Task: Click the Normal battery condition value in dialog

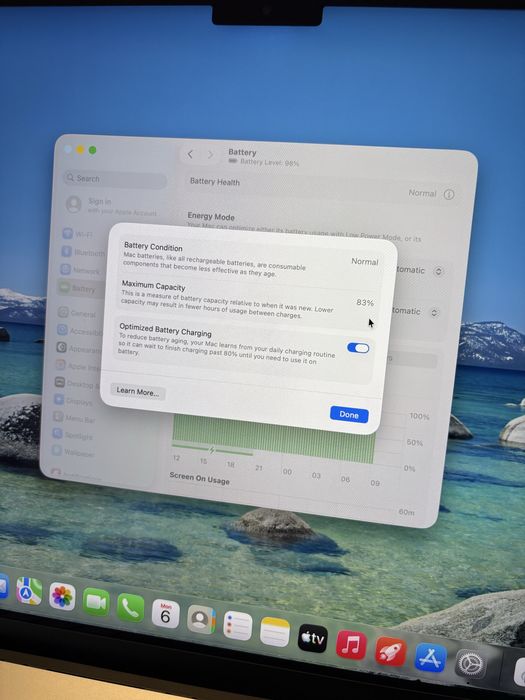Action: coord(365,262)
